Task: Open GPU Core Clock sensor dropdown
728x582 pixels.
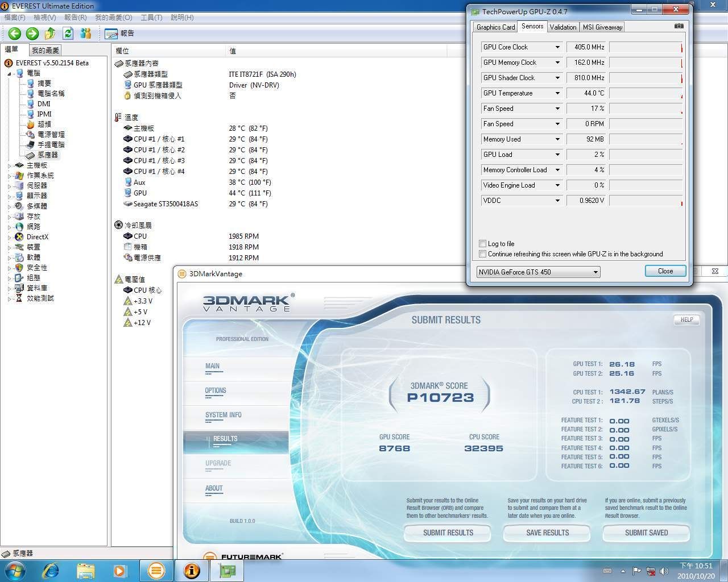Action: [557, 47]
